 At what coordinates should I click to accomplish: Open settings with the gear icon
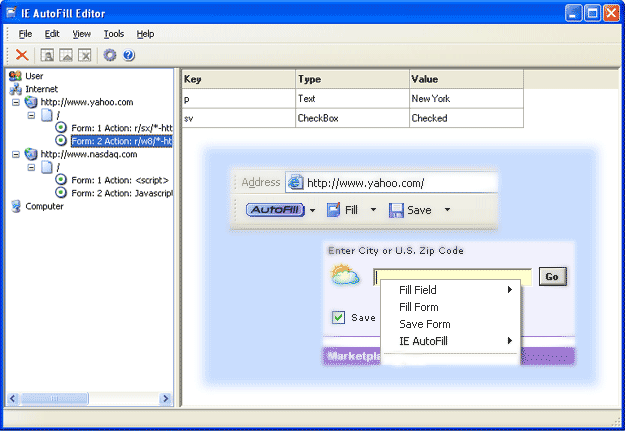click(110, 55)
